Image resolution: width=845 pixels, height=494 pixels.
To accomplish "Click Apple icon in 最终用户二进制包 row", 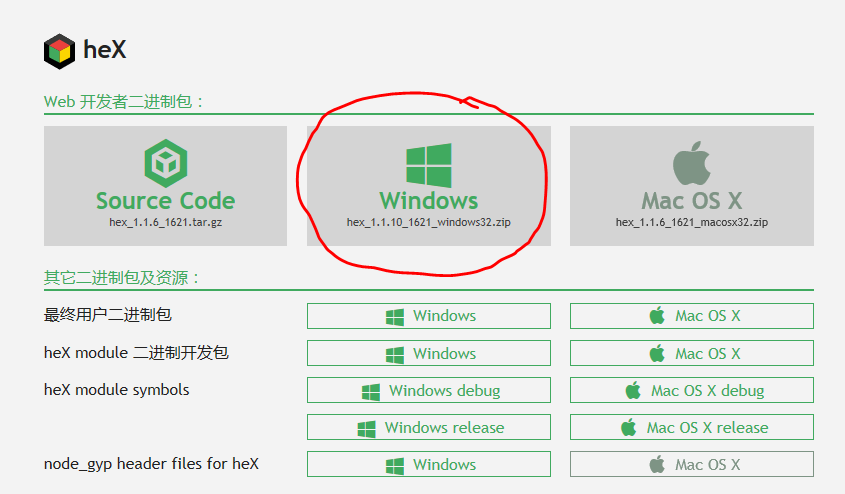I will (x=657, y=315).
